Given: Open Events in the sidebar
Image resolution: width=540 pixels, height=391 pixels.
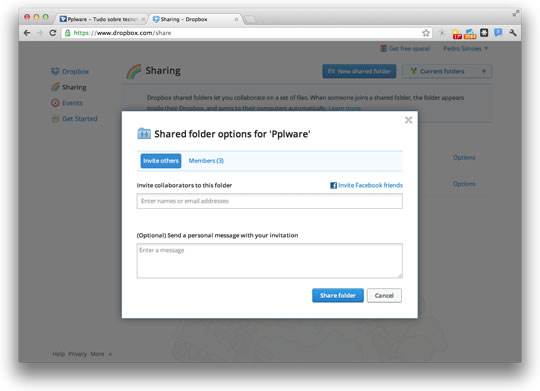Looking at the screenshot, I should pyautogui.click(x=67, y=103).
